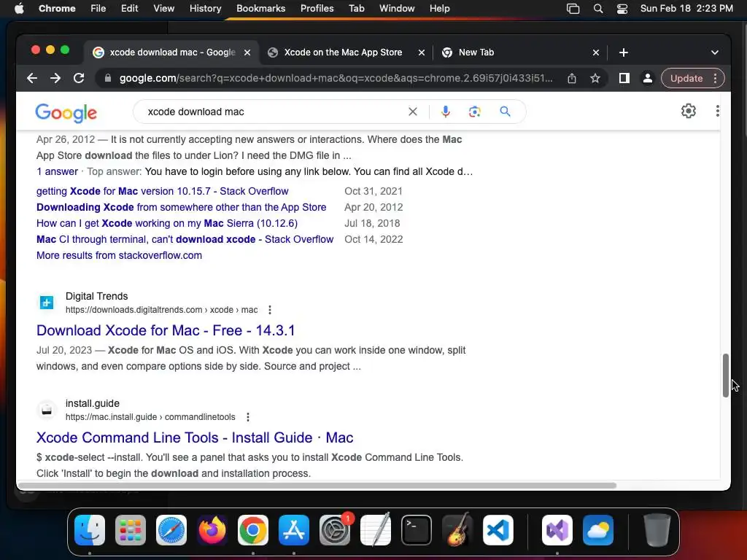
Task: Open Mac CI through terminal link
Action: point(185,239)
